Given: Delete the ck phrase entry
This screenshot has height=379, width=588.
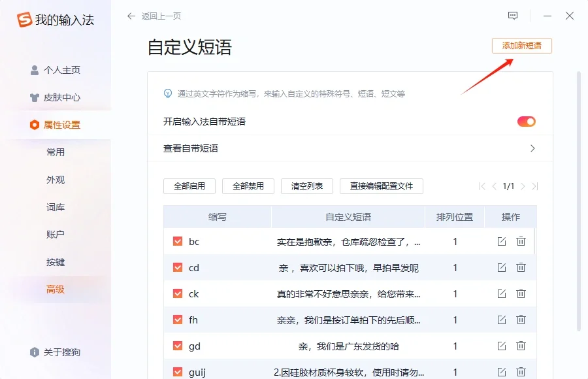Looking at the screenshot, I should pos(521,293).
